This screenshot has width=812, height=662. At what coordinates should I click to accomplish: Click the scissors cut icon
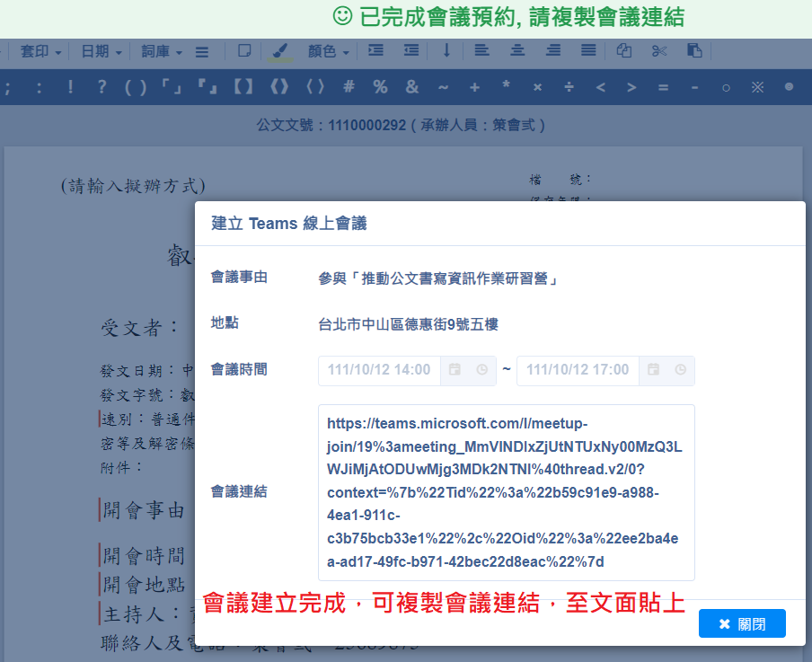pos(659,51)
